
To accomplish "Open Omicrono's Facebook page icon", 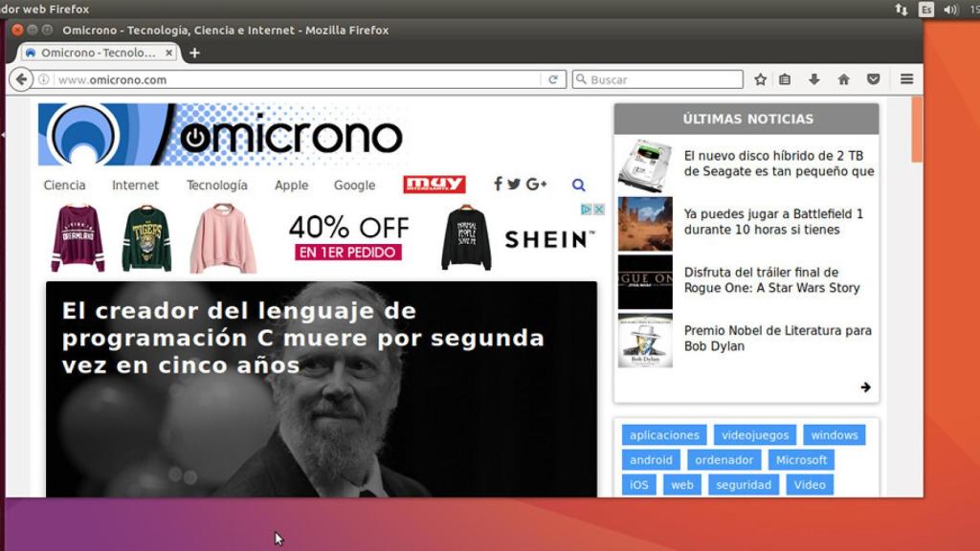I will [498, 185].
